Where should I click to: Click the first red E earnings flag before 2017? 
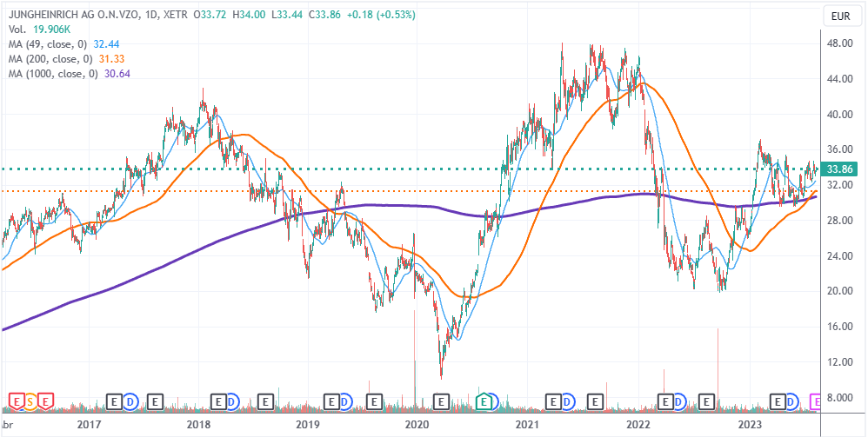(x=17, y=401)
